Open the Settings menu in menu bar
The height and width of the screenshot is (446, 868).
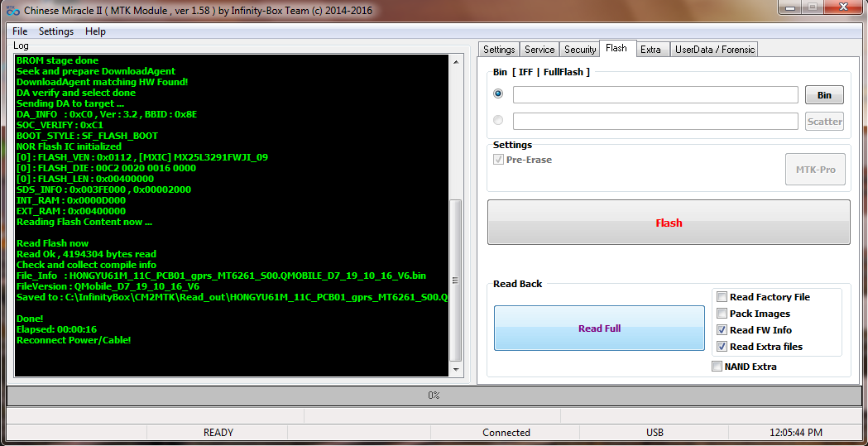(x=56, y=31)
